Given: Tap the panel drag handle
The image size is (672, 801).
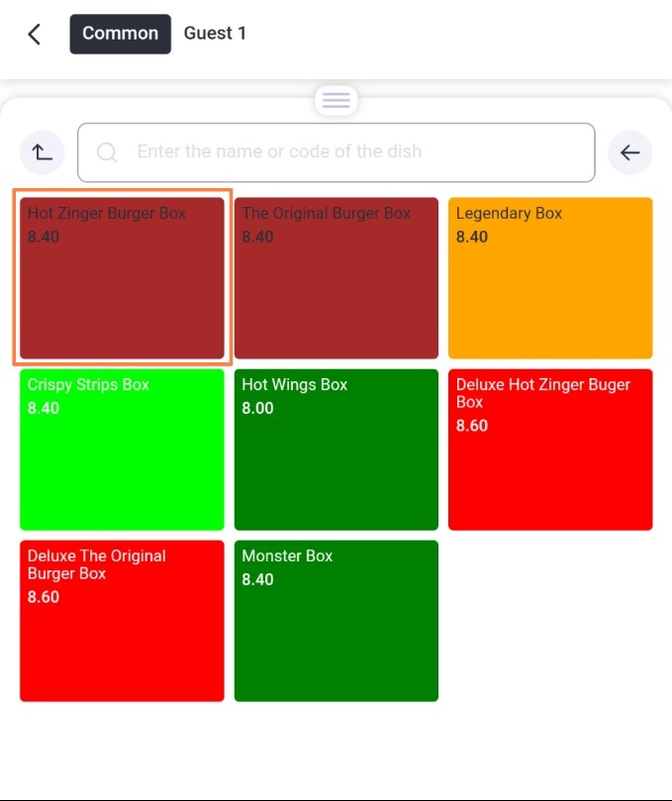Looking at the screenshot, I should coord(336,100).
